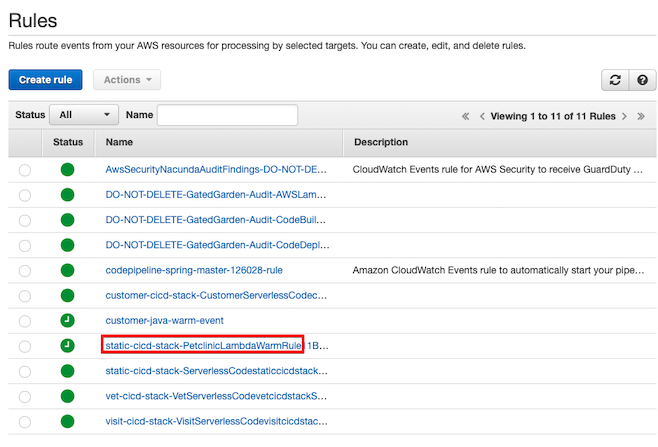
Task: Refresh the rules list
Action: pos(615,80)
